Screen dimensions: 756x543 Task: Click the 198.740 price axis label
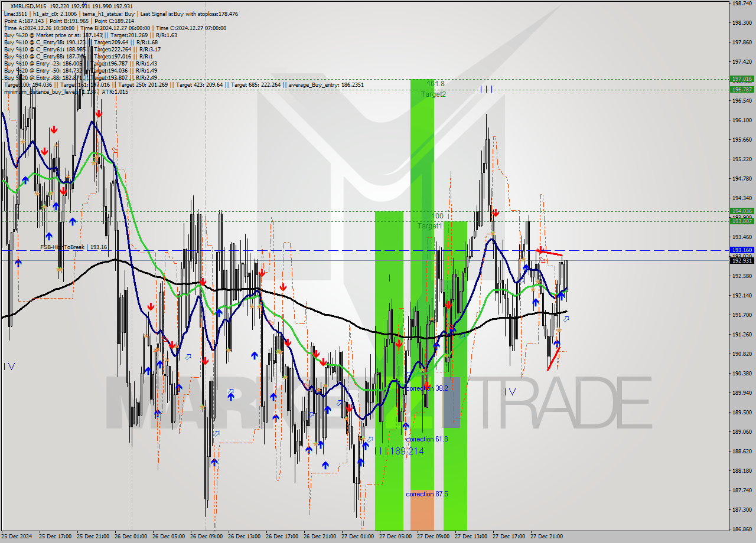[x=742, y=4]
